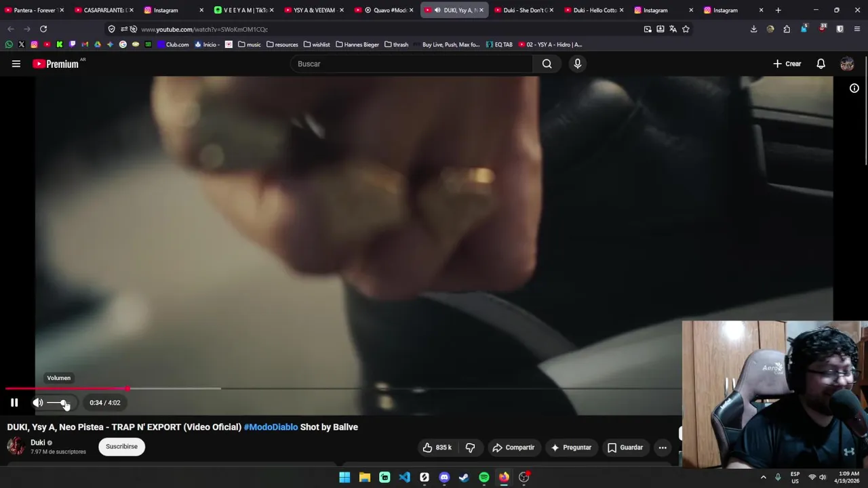
Task: Click the translate page icon
Action: coord(673,29)
